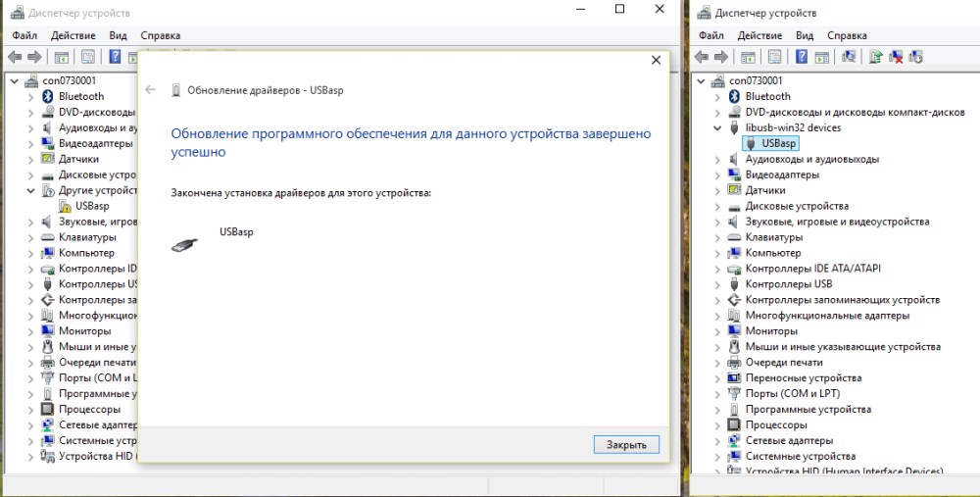Select Датчики in the libusb-win32 window
Screen dimensions: 980x497
[x=765, y=190]
